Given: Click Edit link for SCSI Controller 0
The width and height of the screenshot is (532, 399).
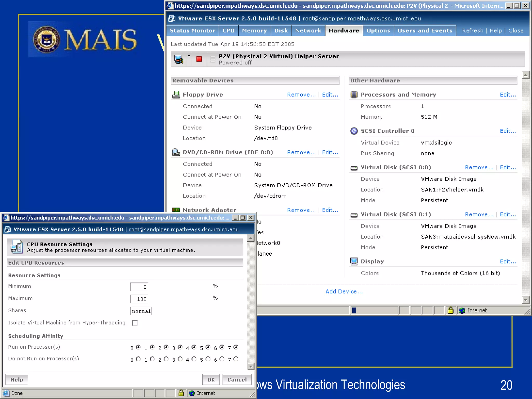Looking at the screenshot, I should click(x=508, y=131).
